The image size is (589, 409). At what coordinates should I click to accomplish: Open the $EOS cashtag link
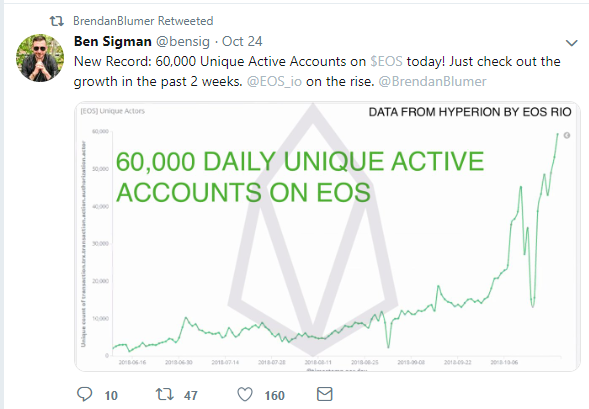pyautogui.click(x=387, y=61)
